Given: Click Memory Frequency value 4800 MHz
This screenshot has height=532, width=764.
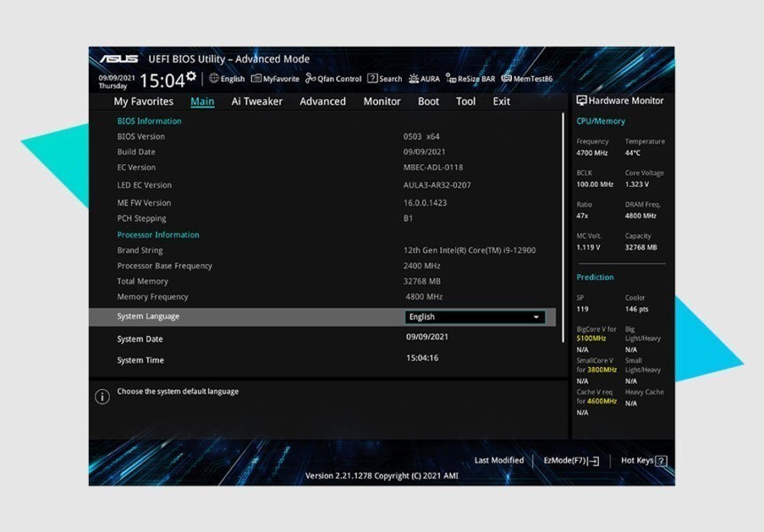Looking at the screenshot, I should coord(424,296).
